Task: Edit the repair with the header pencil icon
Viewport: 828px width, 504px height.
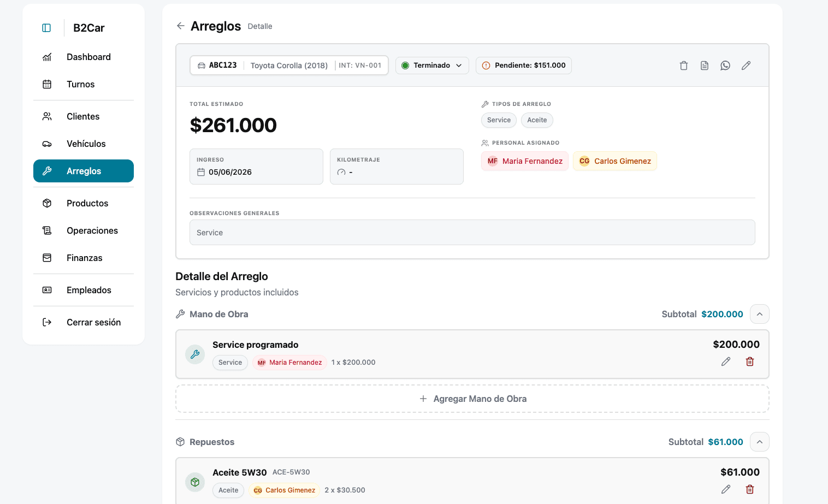Action: click(x=746, y=66)
